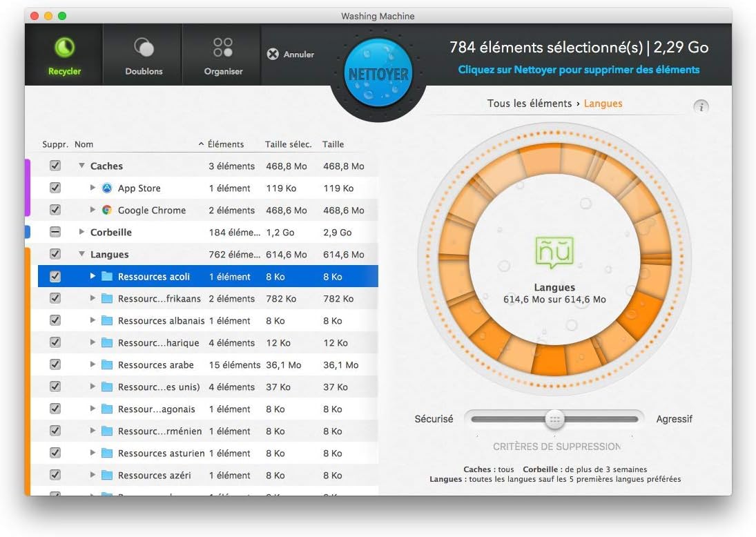Expand the Corbeille row
The height and width of the screenshot is (537, 756).
click(x=81, y=232)
